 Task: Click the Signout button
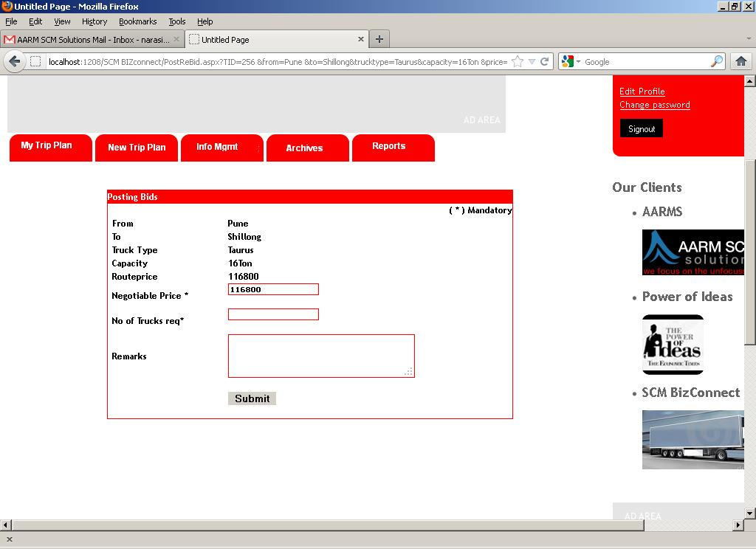(642, 128)
